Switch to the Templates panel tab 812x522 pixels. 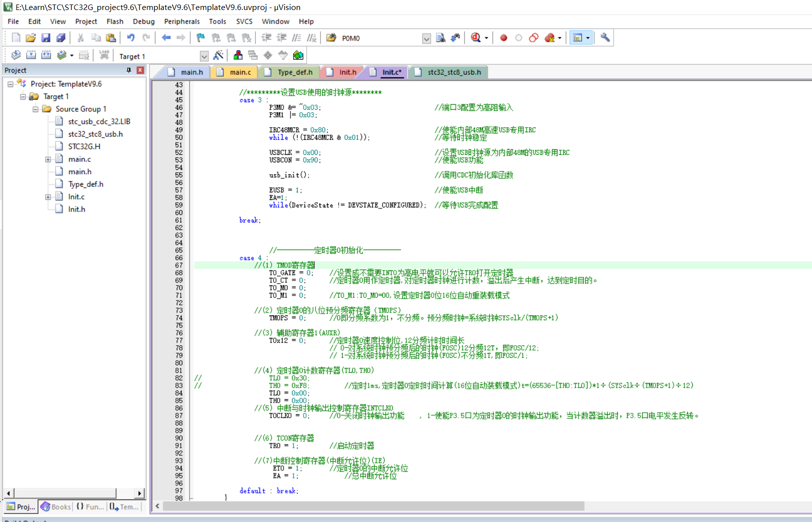pyautogui.click(x=124, y=507)
